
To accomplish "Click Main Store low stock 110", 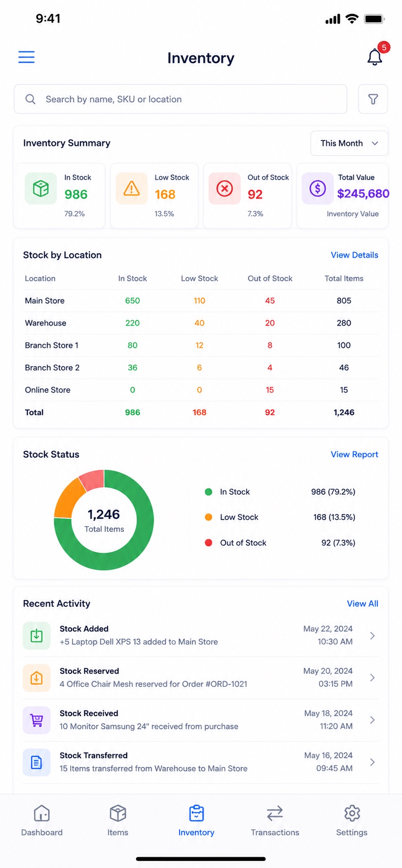I will tap(199, 301).
